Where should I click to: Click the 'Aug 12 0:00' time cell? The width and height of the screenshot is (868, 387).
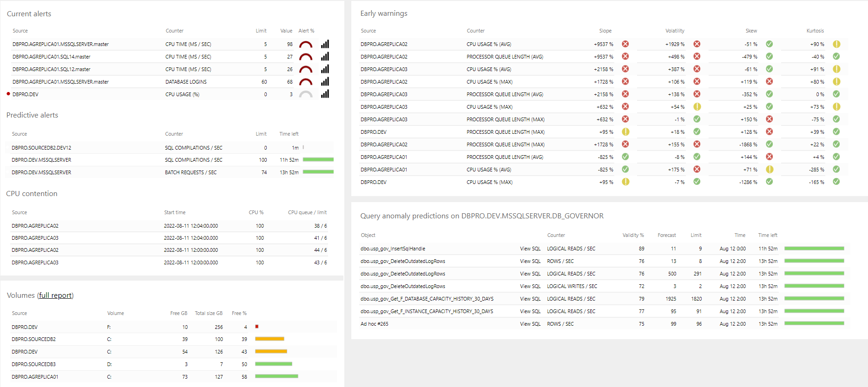coord(732,249)
